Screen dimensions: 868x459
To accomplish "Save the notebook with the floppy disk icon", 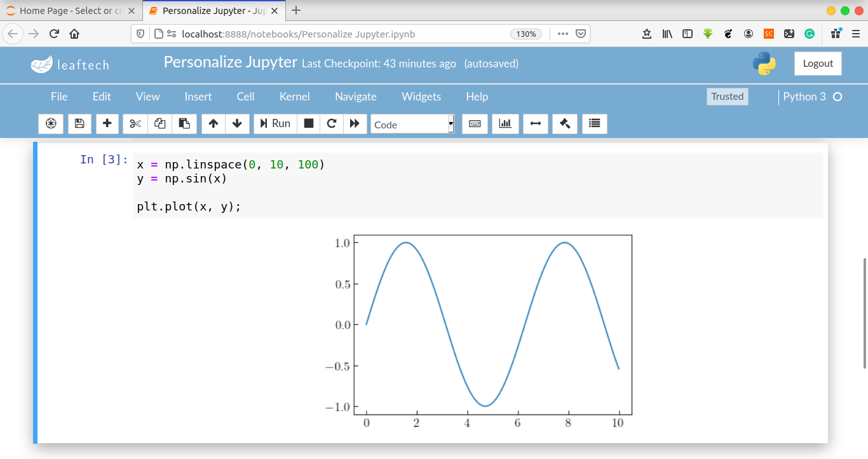I will pyautogui.click(x=79, y=124).
